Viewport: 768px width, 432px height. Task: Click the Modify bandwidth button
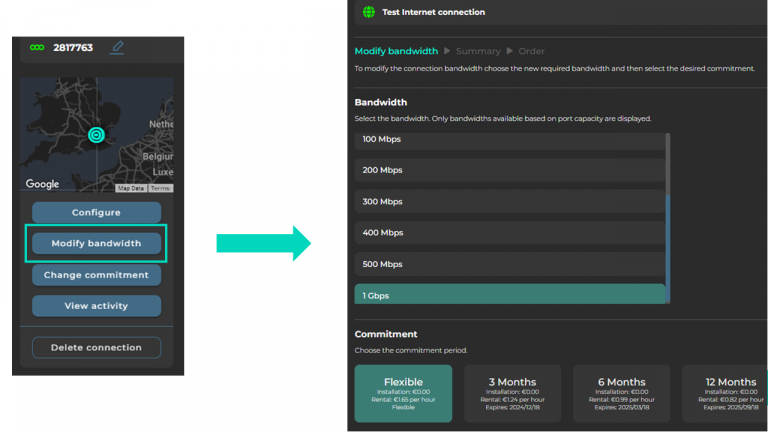96,243
